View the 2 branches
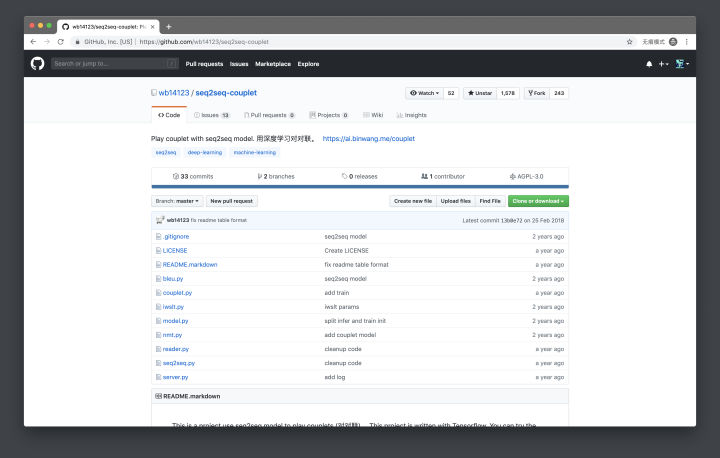 [x=276, y=176]
